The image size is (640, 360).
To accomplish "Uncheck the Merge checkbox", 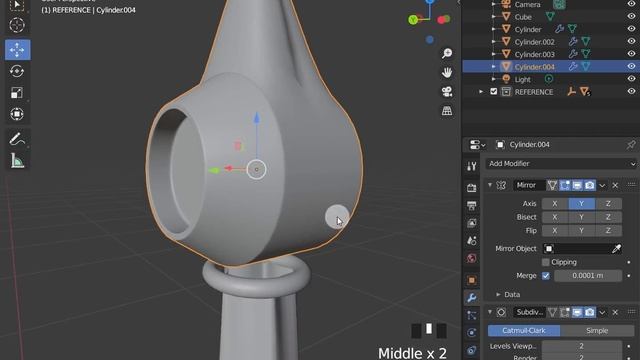I will coord(546,276).
